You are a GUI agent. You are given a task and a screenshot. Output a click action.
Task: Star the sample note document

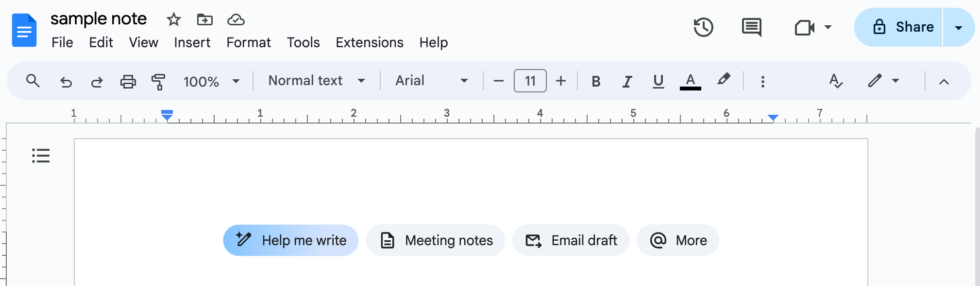173,19
